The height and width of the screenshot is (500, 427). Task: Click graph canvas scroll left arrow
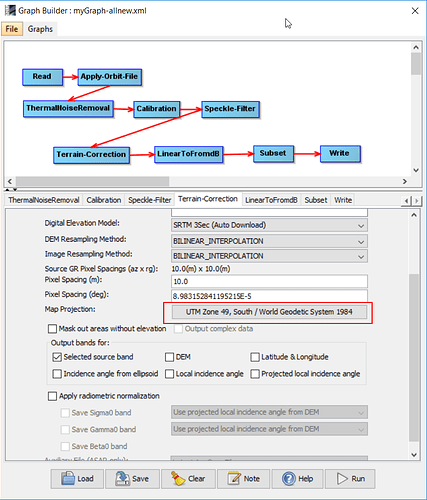(10, 181)
